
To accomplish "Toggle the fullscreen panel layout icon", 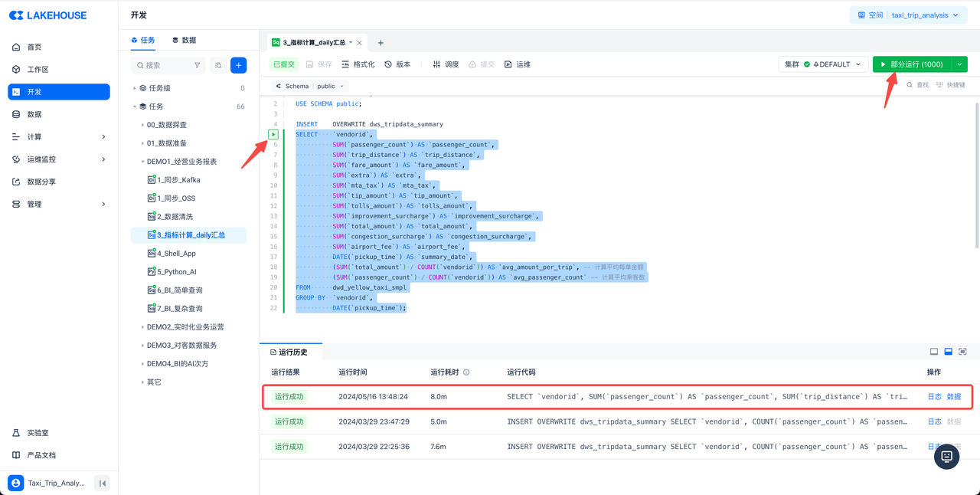I will (962, 352).
